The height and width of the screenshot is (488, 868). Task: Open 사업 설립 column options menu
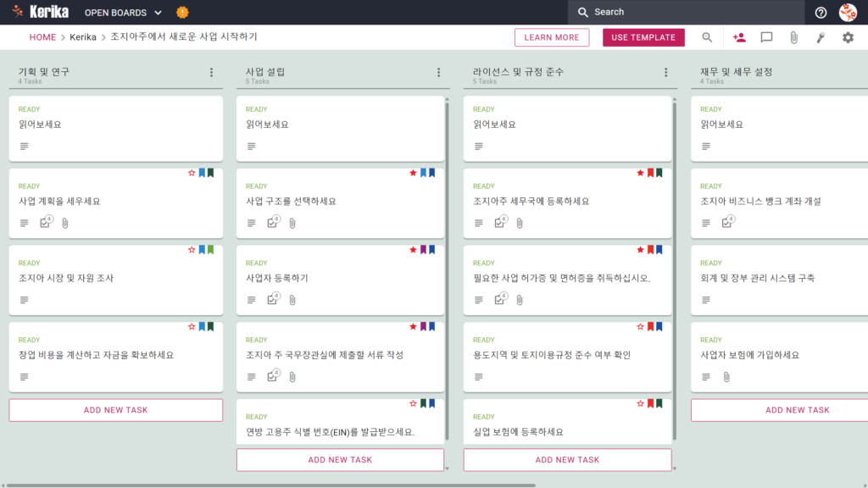point(438,73)
